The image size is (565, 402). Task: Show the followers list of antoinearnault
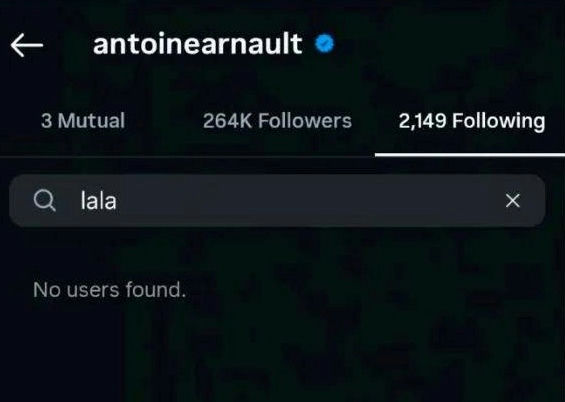277,121
